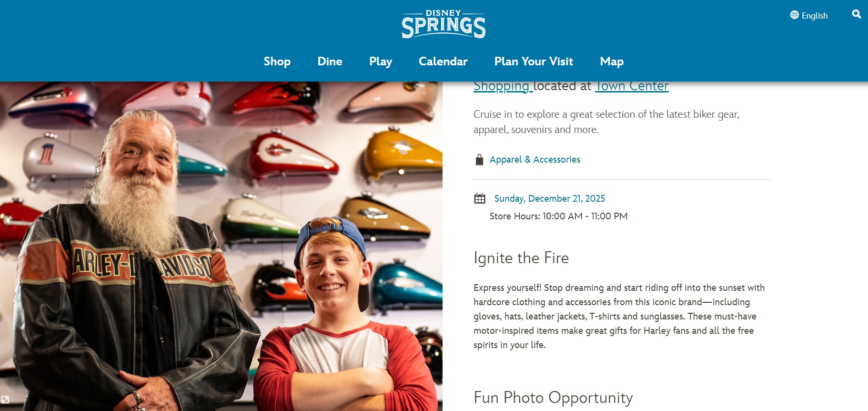The image size is (868, 411).
Task: Click the shopping bag icon
Action: click(479, 160)
